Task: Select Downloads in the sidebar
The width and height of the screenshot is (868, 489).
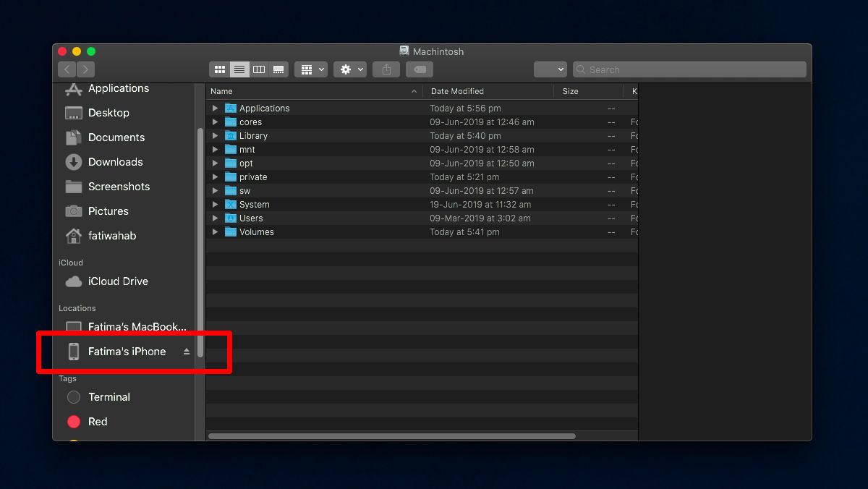Action: point(116,162)
